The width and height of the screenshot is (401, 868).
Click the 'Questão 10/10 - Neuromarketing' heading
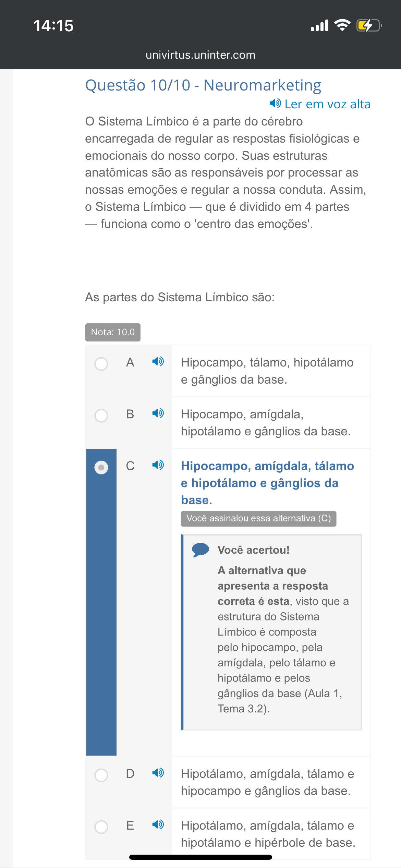coord(203,85)
